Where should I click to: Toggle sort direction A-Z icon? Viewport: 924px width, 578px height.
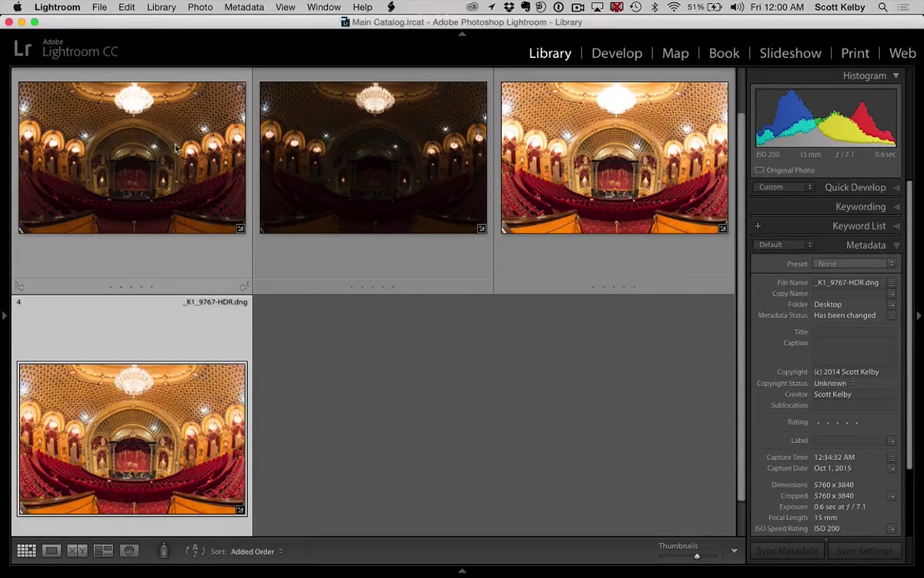point(196,551)
